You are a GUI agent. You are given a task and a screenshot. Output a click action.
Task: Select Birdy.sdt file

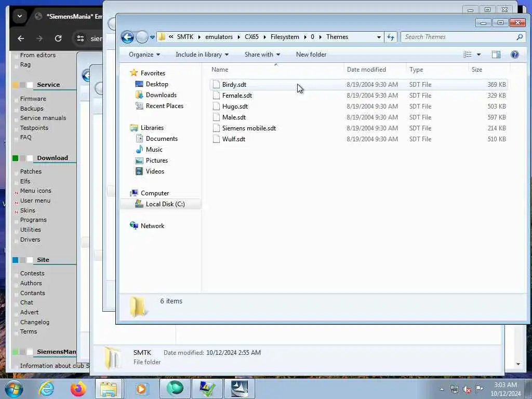pyautogui.click(x=358, y=85)
